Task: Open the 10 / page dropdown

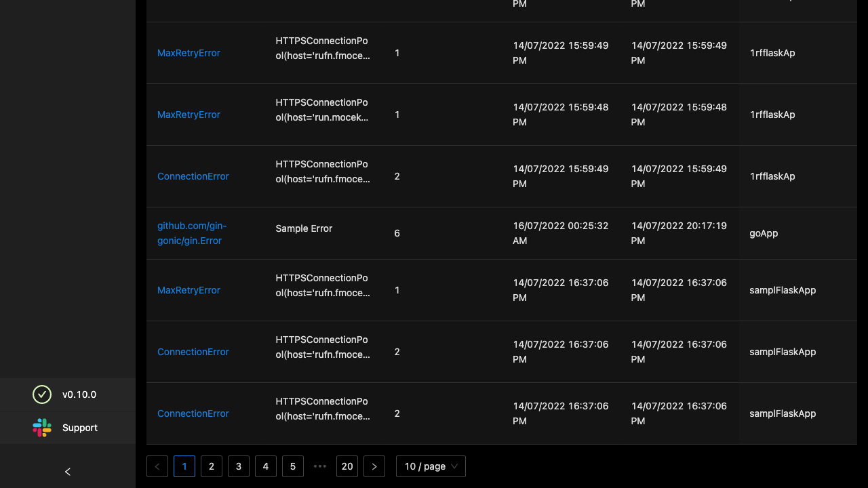Action: pyautogui.click(x=431, y=466)
